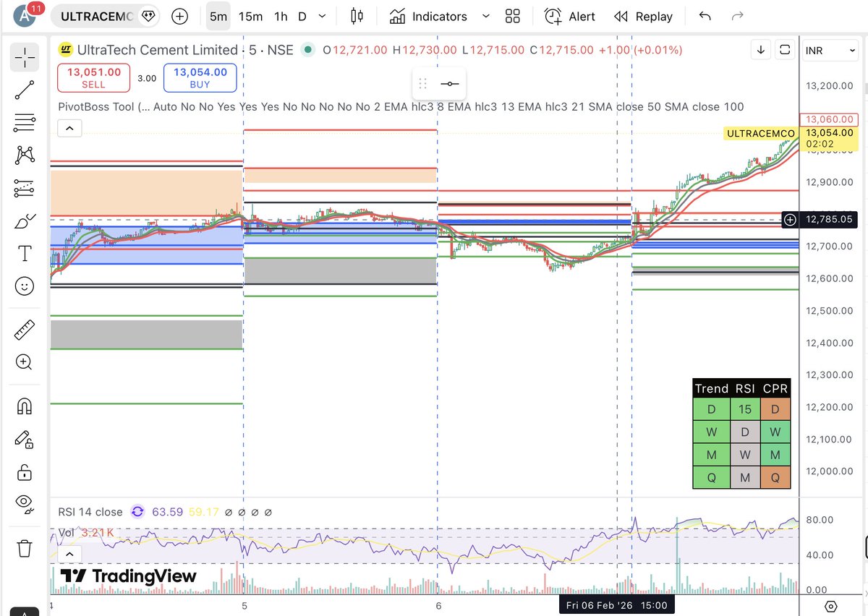Click the Vol 3.21K legend

86,533
